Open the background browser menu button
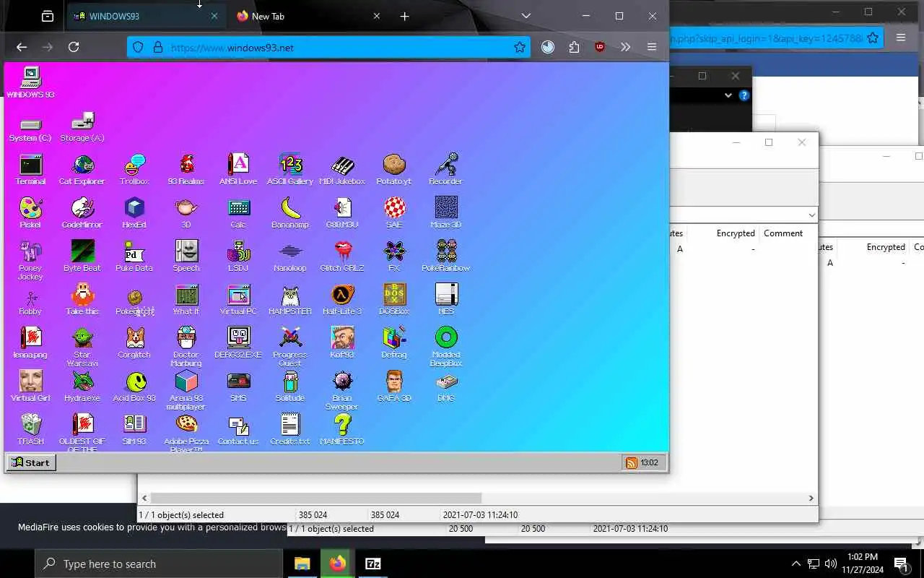924x578 pixels. 901,38
